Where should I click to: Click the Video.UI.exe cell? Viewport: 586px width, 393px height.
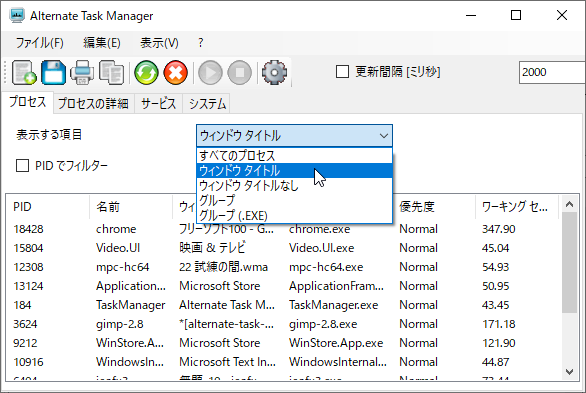pos(321,248)
